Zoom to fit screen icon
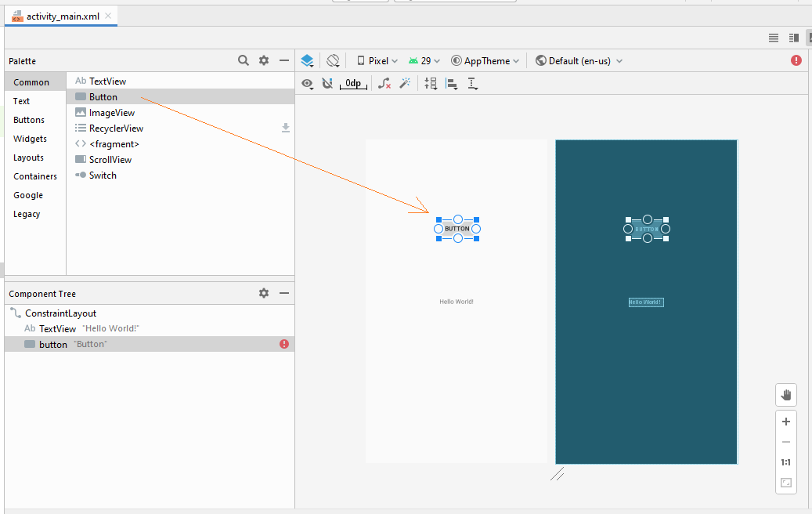 (786, 483)
